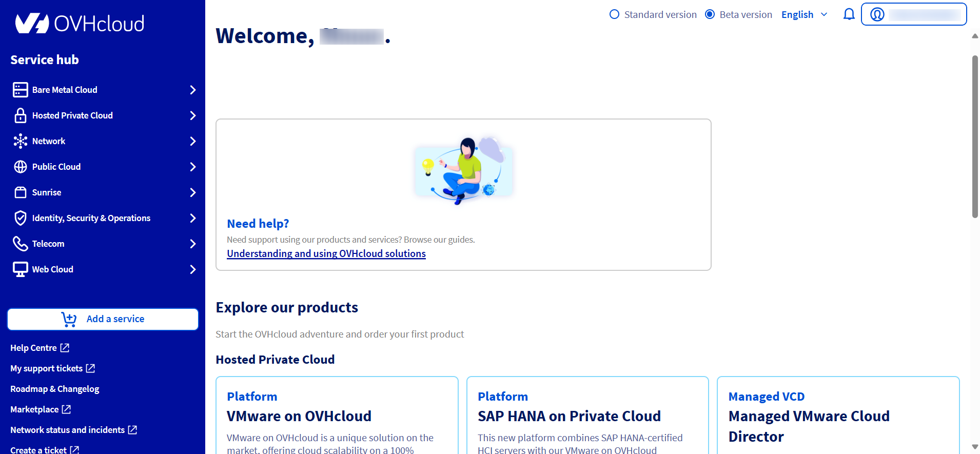The width and height of the screenshot is (980, 454).
Task: Open the Marketplace link
Action: point(41,409)
